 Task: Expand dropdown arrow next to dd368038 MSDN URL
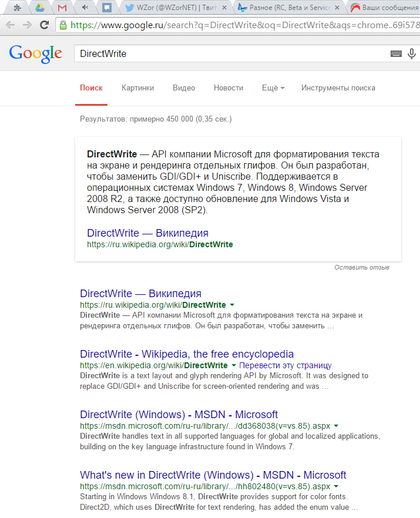(x=336, y=426)
